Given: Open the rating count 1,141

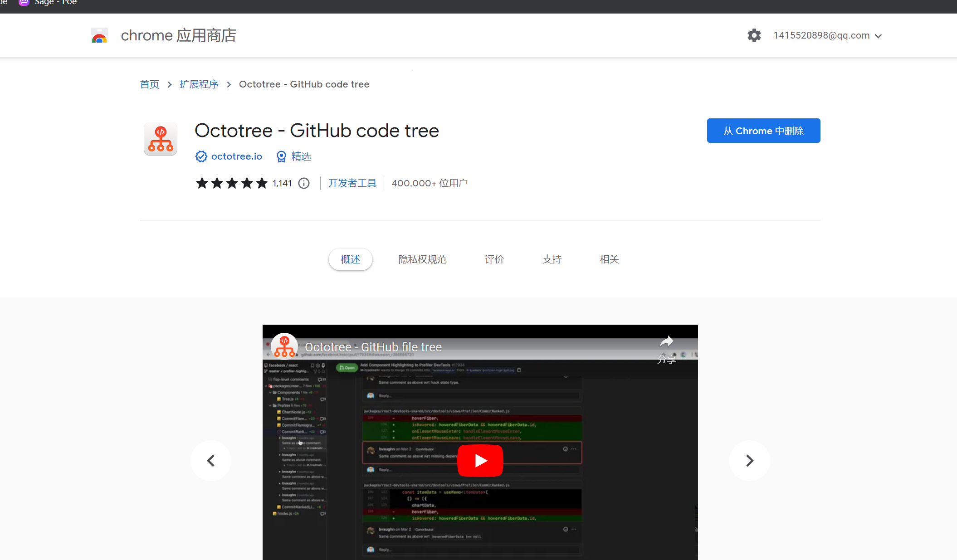Looking at the screenshot, I should click(282, 183).
